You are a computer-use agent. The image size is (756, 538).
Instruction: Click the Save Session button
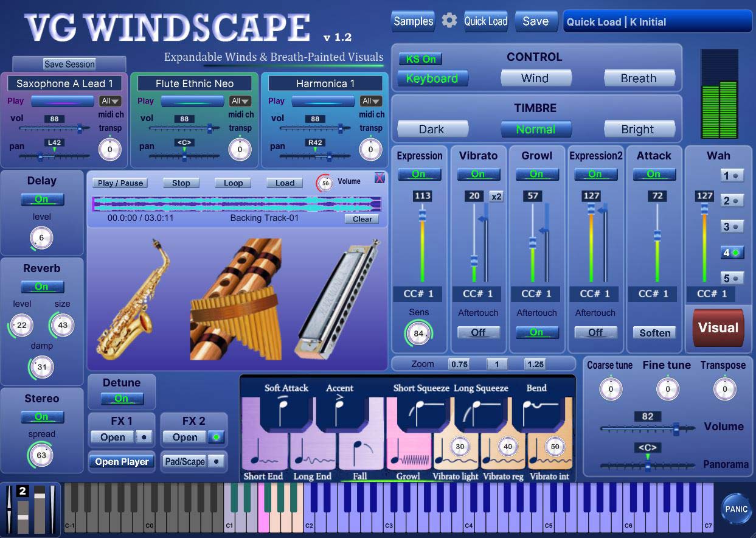(69, 64)
